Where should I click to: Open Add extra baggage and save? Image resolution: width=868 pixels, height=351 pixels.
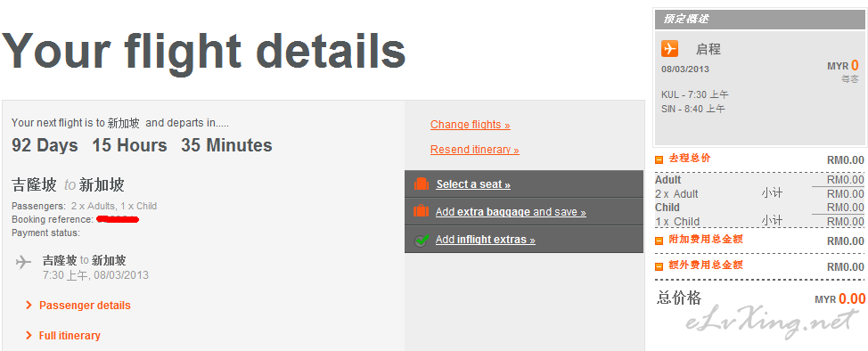coord(511,212)
